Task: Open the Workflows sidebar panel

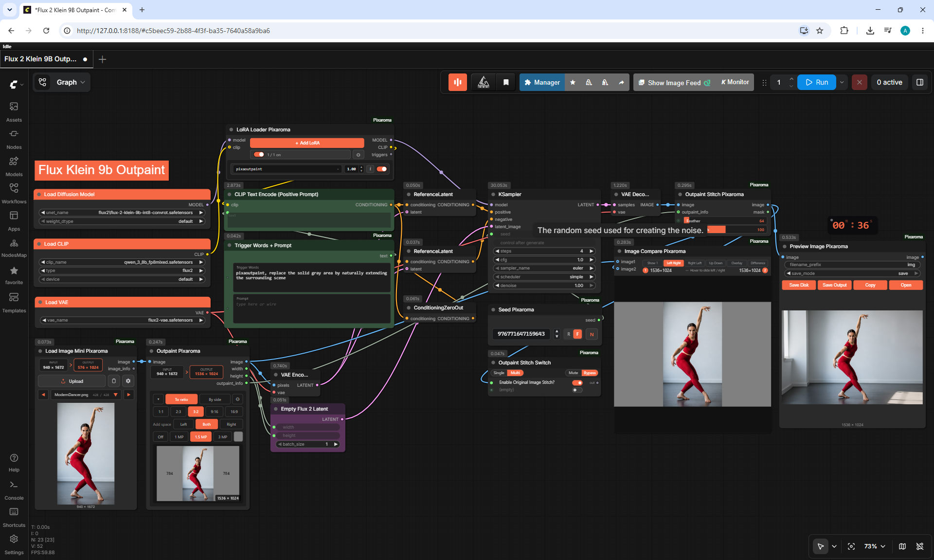Action: click(x=14, y=193)
